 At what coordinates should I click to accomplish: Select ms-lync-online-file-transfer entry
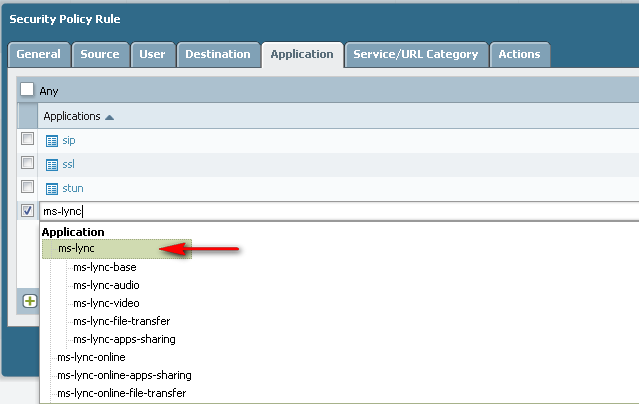[x=121, y=393]
